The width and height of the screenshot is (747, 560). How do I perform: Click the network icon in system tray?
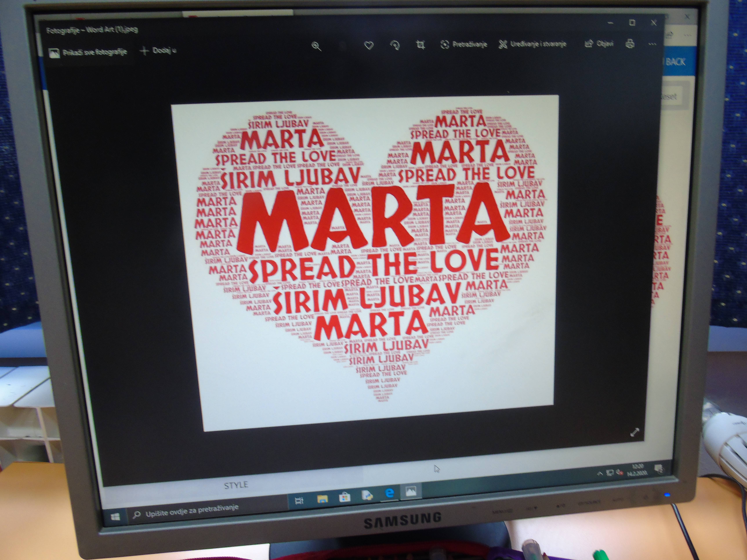pyautogui.click(x=610, y=473)
